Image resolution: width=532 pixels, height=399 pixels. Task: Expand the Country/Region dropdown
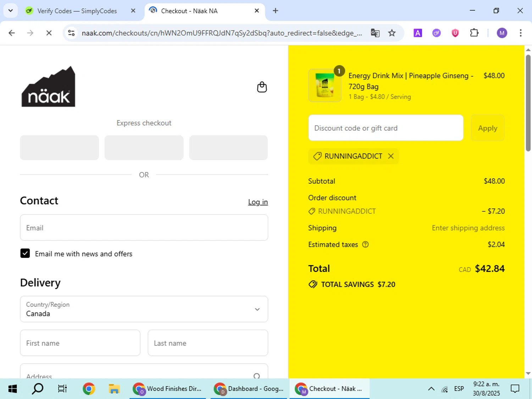tap(144, 309)
